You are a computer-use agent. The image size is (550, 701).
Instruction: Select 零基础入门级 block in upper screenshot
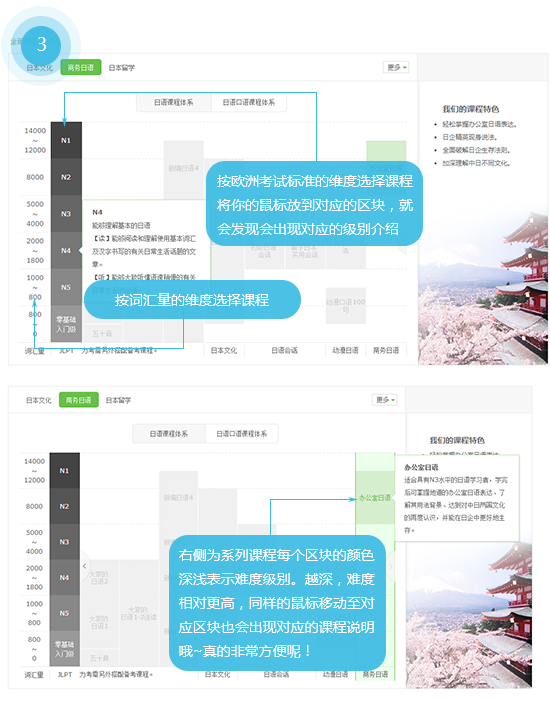(66, 324)
